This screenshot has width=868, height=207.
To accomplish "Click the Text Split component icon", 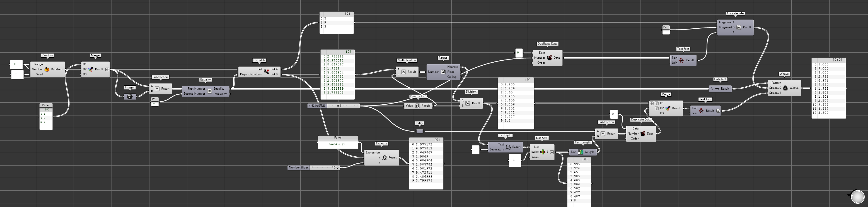I will 508,147.
